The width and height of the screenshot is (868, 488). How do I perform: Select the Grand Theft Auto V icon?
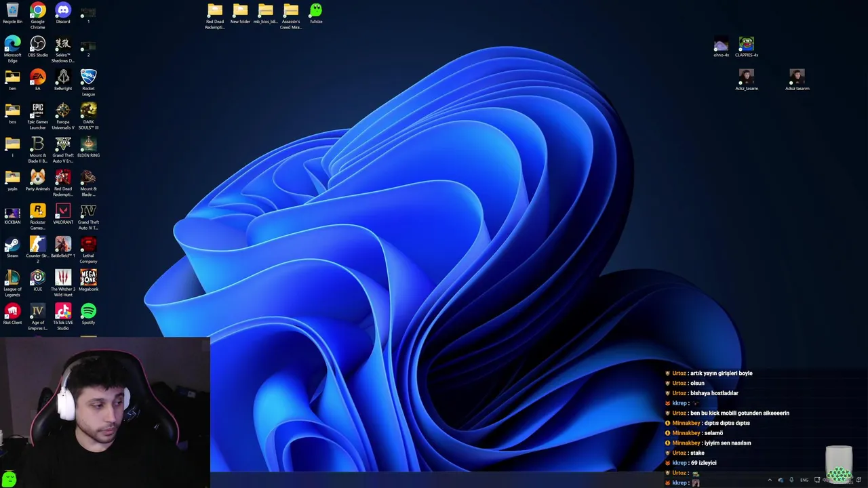tap(63, 150)
